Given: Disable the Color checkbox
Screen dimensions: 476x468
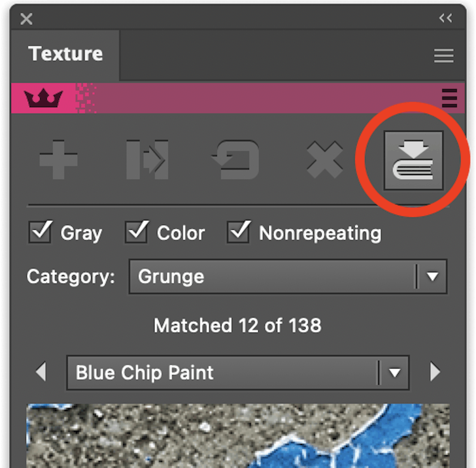Looking at the screenshot, I should [136, 232].
